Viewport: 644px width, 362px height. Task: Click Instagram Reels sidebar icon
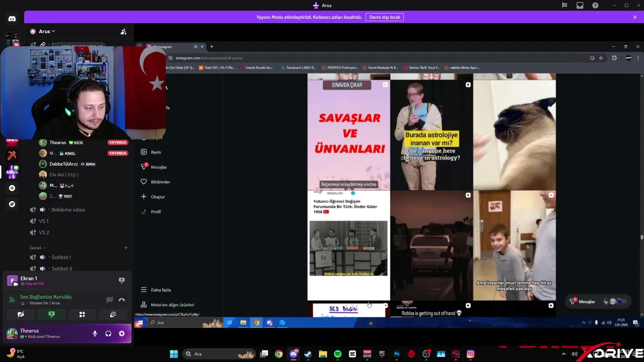point(144,152)
